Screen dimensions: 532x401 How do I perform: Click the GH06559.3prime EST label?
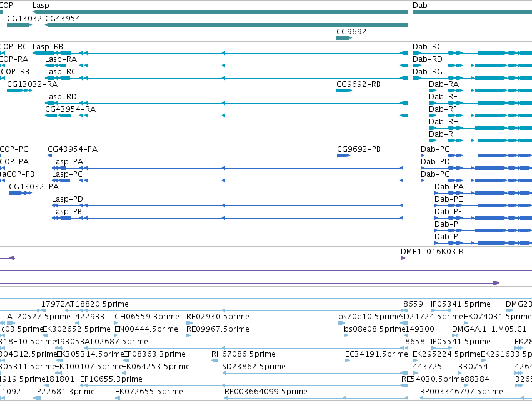click(147, 317)
